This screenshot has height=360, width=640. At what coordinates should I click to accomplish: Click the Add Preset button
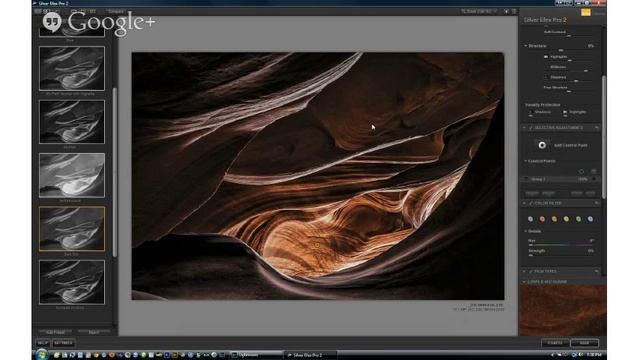[56, 332]
